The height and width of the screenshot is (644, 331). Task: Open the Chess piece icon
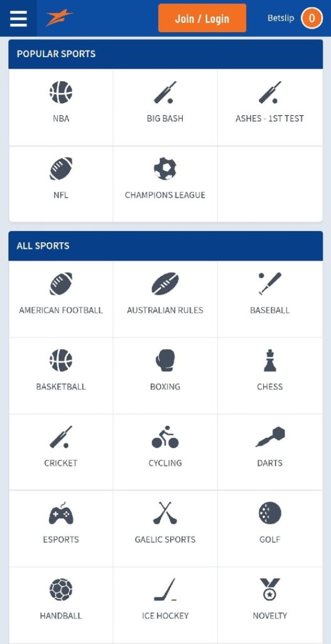tap(270, 360)
